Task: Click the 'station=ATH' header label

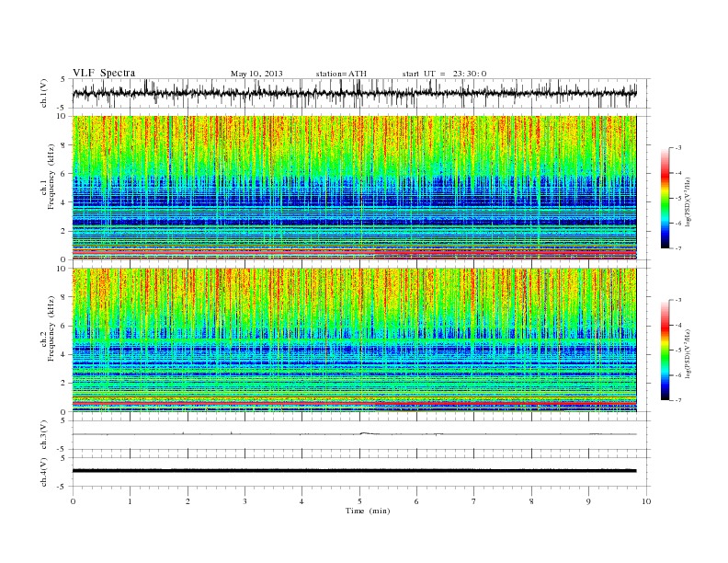Action: [341, 74]
